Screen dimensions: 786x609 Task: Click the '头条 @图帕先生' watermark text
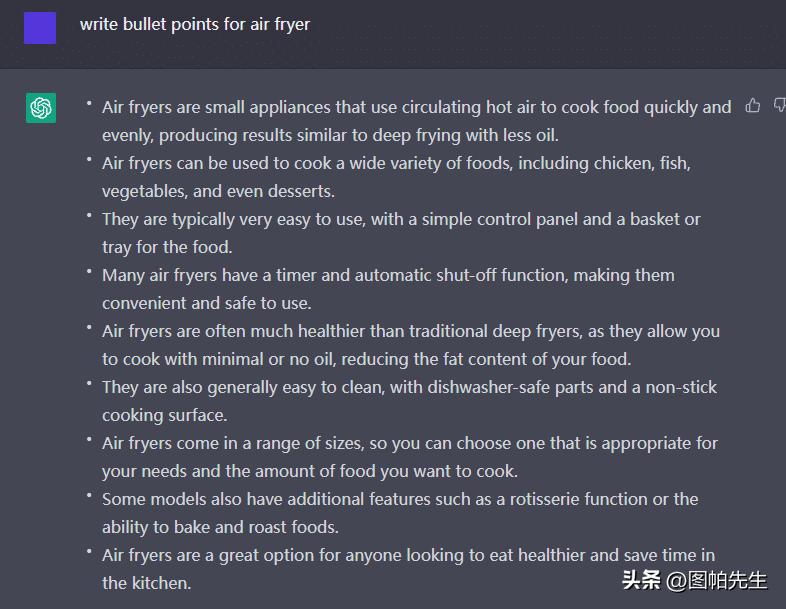(x=695, y=580)
